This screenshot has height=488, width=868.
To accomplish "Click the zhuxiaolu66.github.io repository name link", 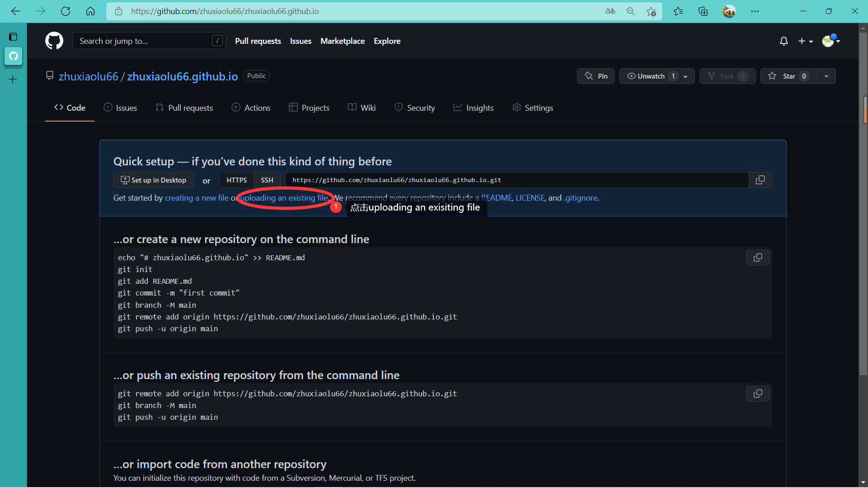I will point(182,76).
